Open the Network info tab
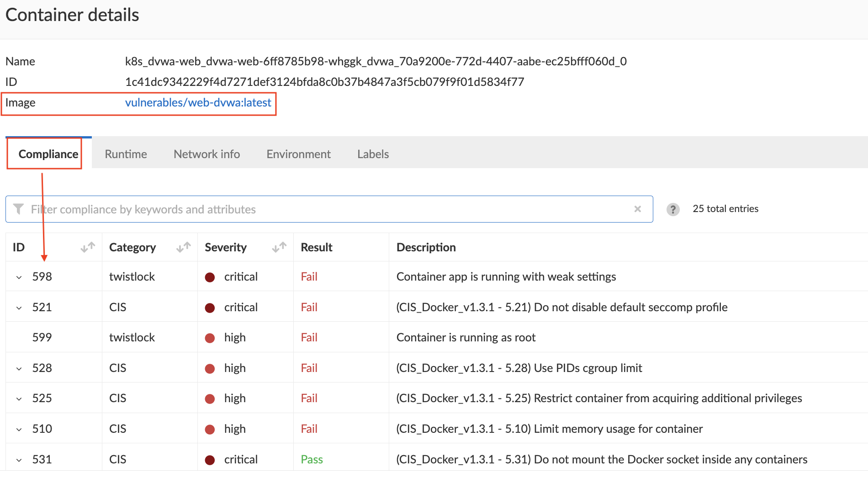Screen dimensions: 868x489 (206, 154)
